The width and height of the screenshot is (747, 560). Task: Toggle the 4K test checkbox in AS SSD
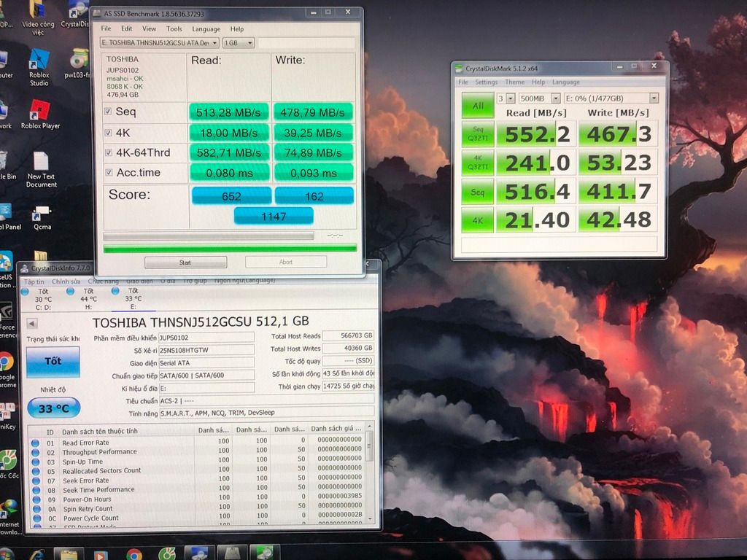coord(109,133)
